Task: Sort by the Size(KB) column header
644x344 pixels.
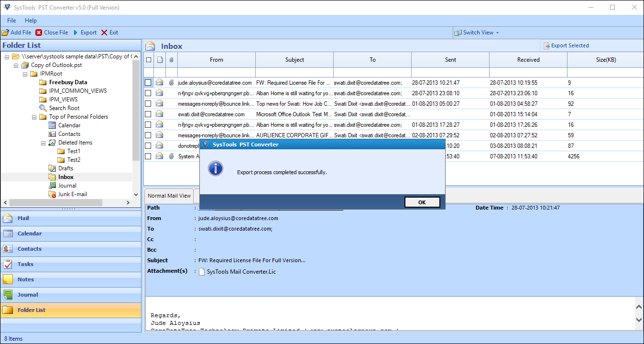Action: (x=605, y=60)
